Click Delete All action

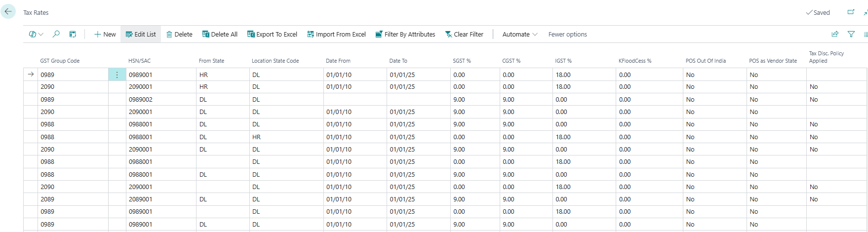[220, 34]
